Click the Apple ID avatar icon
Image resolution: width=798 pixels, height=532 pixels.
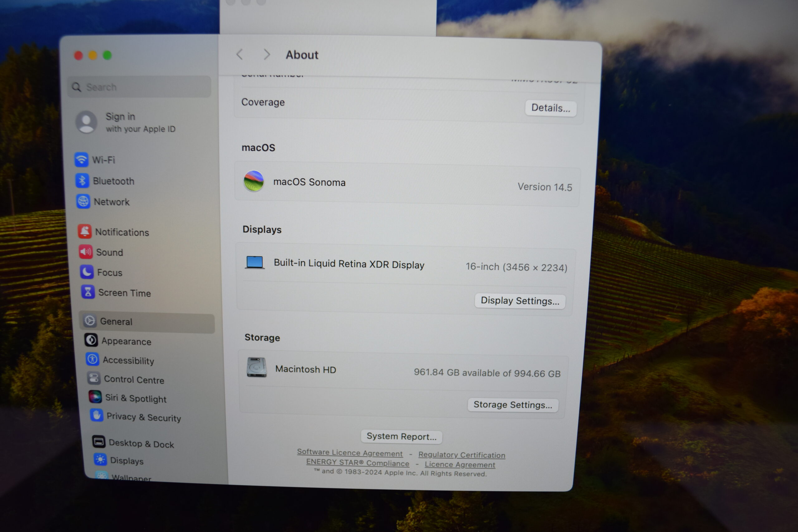86,122
